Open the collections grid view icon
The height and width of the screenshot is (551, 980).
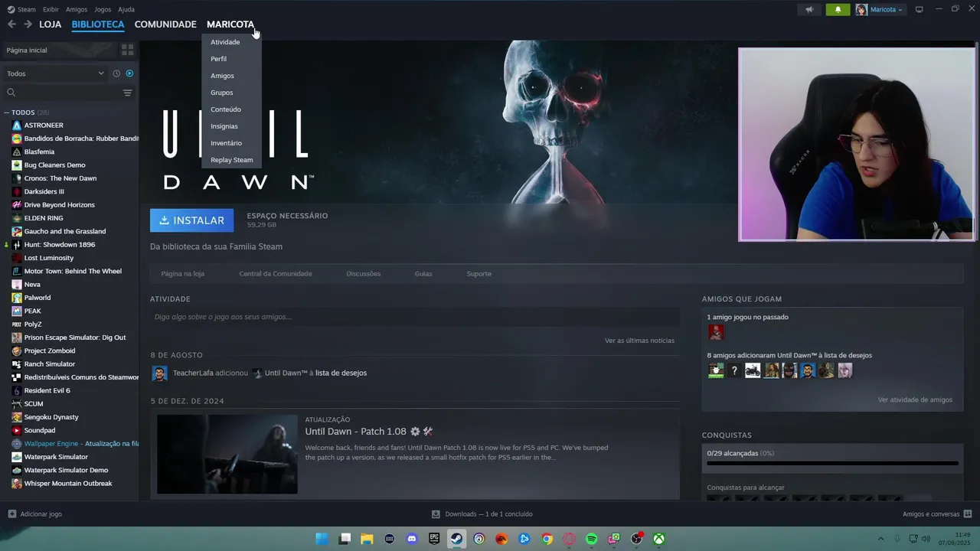pos(127,50)
